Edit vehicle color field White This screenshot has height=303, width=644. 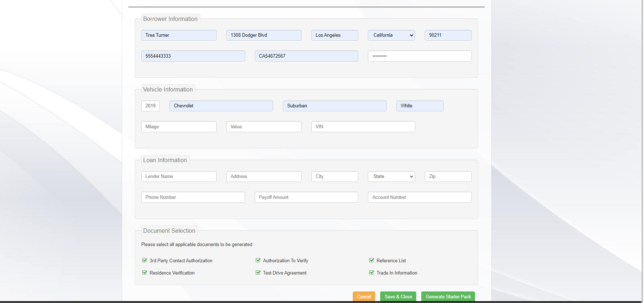tap(420, 106)
